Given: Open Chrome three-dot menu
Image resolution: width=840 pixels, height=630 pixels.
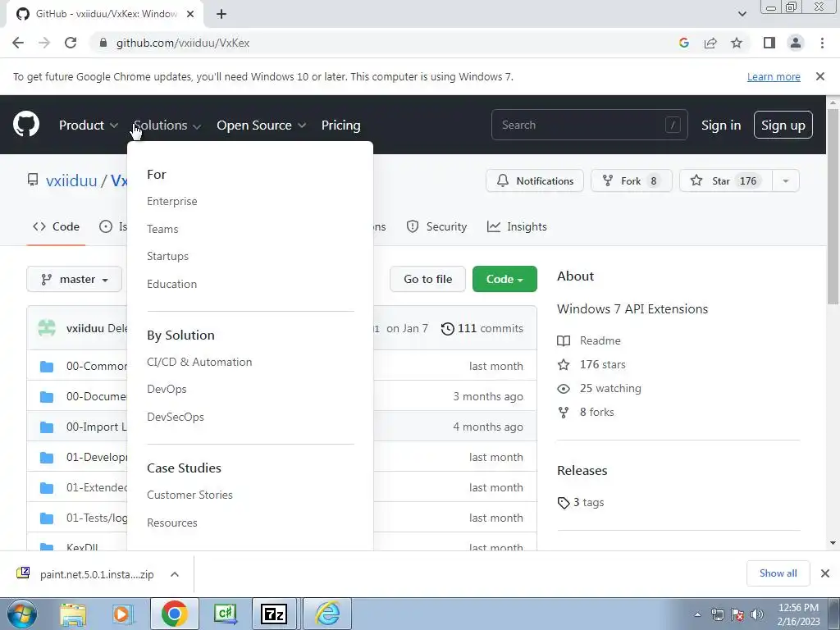Looking at the screenshot, I should (x=822, y=43).
